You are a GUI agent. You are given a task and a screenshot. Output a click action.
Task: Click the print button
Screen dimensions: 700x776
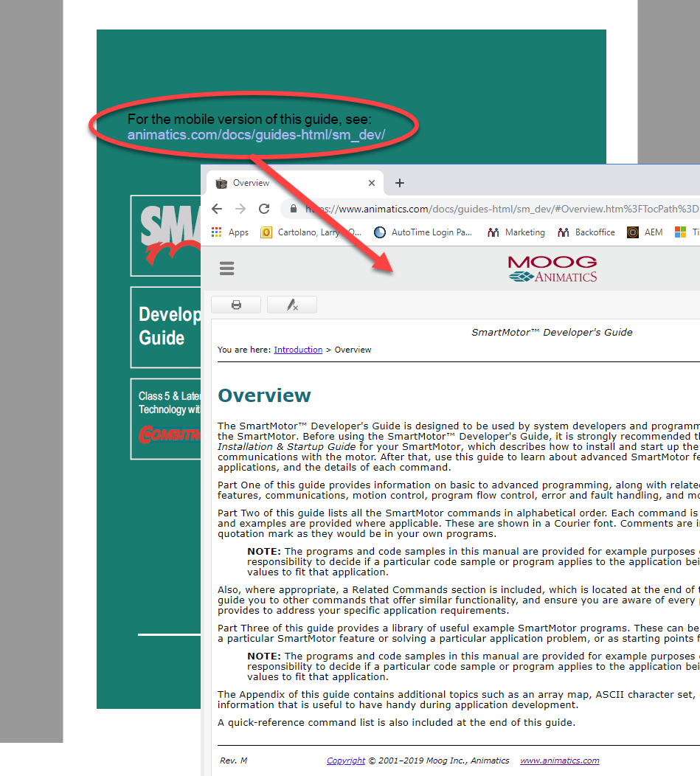[x=236, y=305]
